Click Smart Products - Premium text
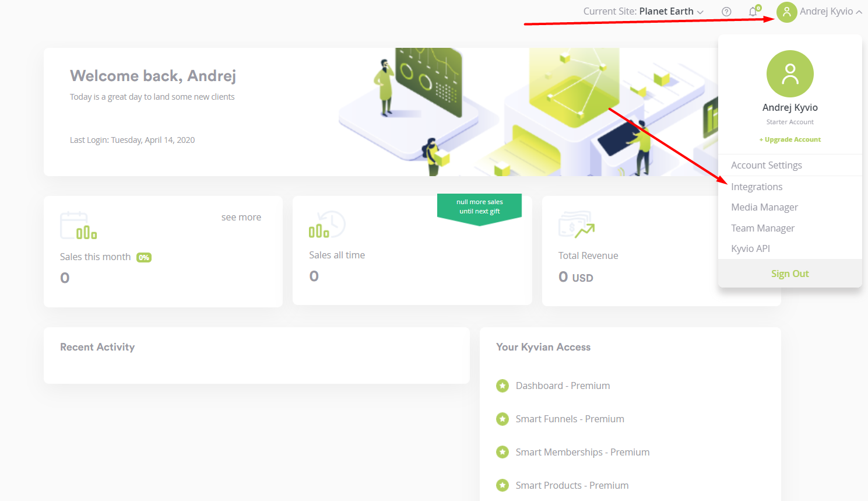This screenshot has width=868, height=501. tap(572, 485)
